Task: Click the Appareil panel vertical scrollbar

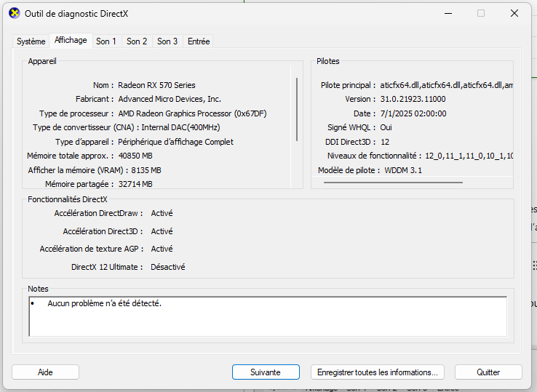Action: tap(297, 110)
